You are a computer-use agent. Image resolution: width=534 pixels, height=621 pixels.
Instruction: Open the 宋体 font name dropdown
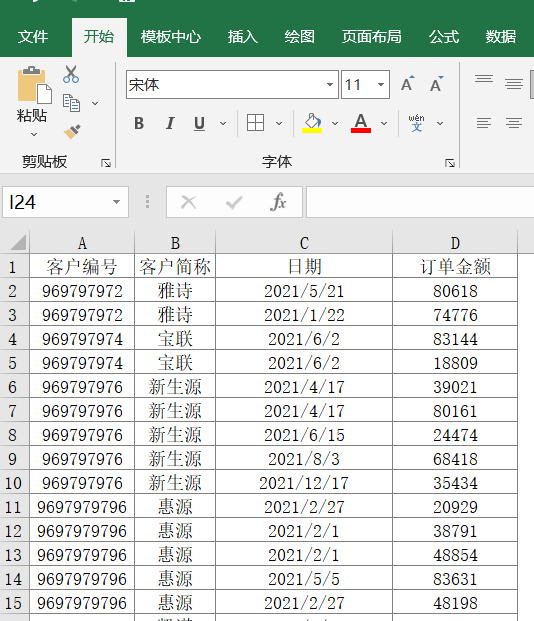(x=330, y=84)
